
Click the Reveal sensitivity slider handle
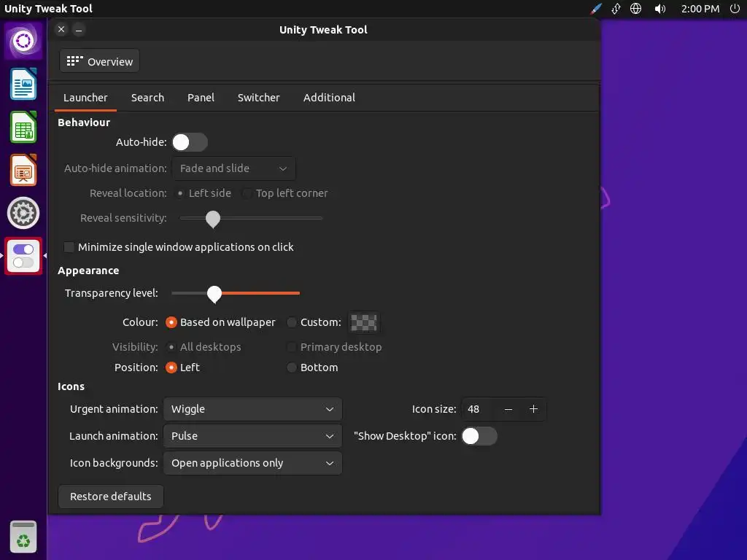213,219
